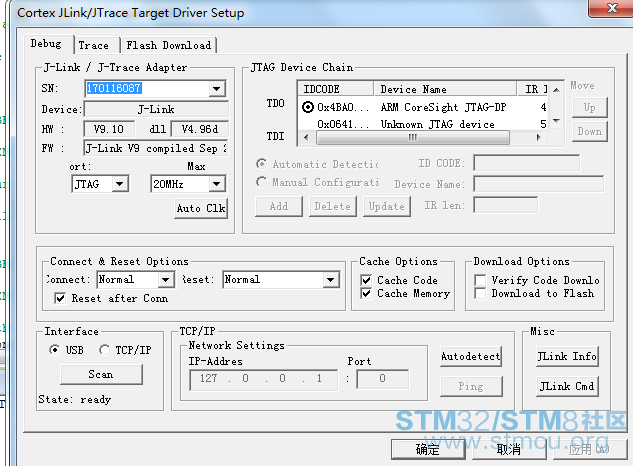Click the Auto Clk button
The image size is (633, 466).
(x=201, y=208)
